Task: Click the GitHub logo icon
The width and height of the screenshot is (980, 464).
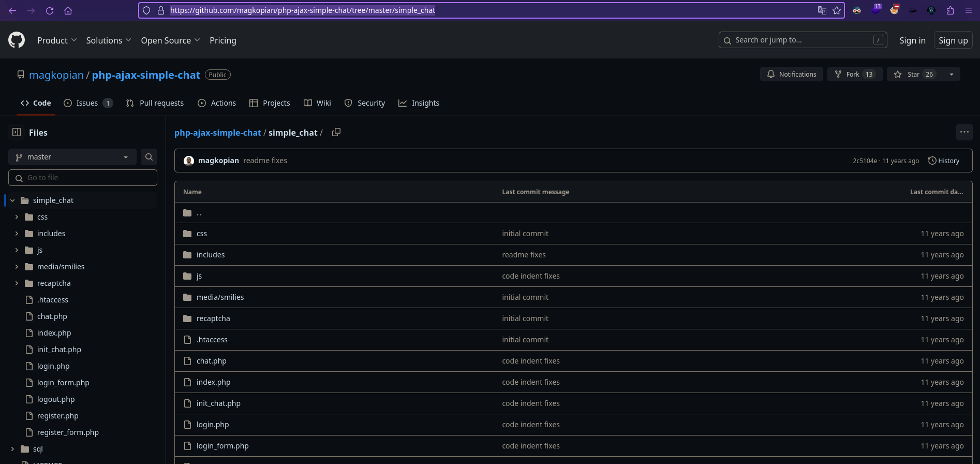Action: pyautogui.click(x=17, y=40)
